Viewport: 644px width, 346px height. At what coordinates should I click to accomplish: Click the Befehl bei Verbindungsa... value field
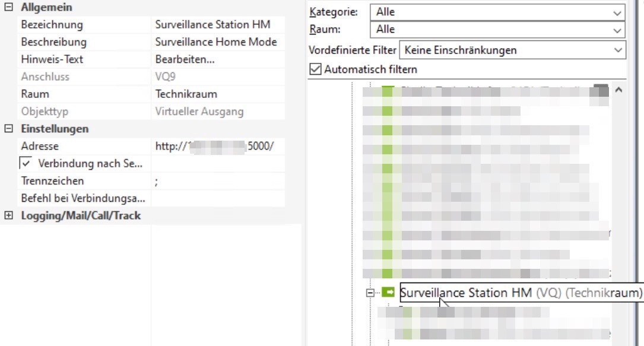(217, 198)
